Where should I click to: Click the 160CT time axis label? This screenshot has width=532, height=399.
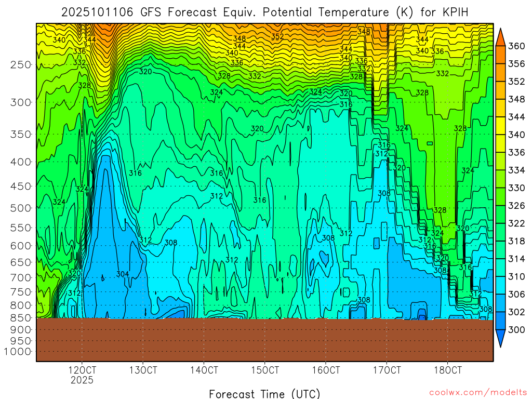[x=326, y=370]
